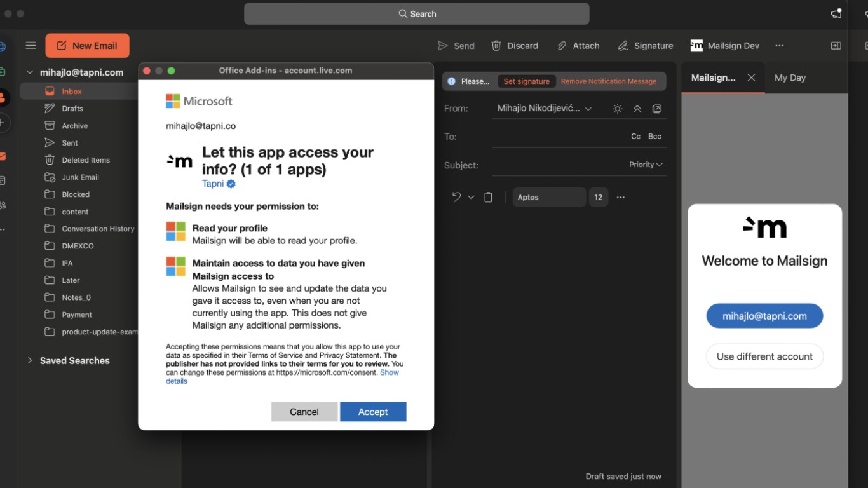Open the DMEXCO folder

(79, 246)
